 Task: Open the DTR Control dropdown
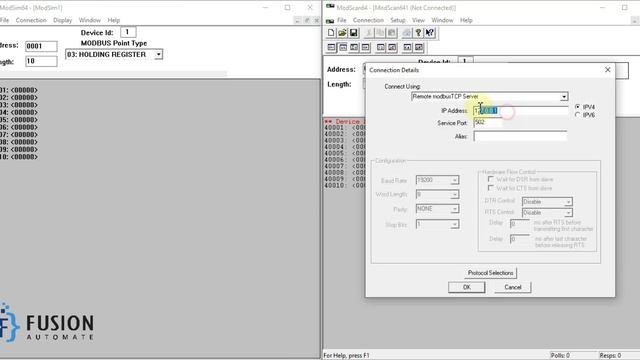[x=568, y=202]
